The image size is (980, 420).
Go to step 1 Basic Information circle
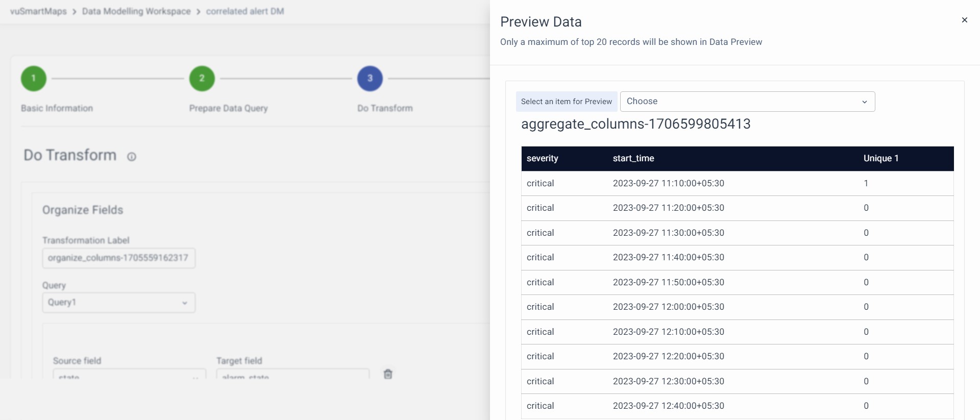(34, 79)
